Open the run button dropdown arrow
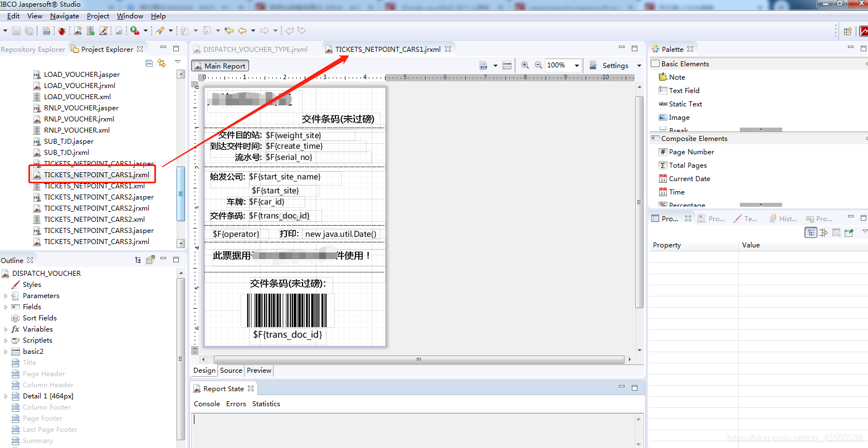This screenshot has height=448, width=868. 145,31
